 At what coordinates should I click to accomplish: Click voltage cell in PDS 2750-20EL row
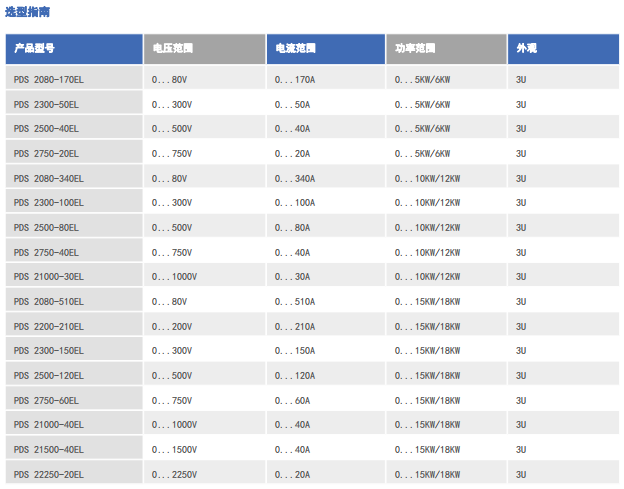(x=205, y=154)
